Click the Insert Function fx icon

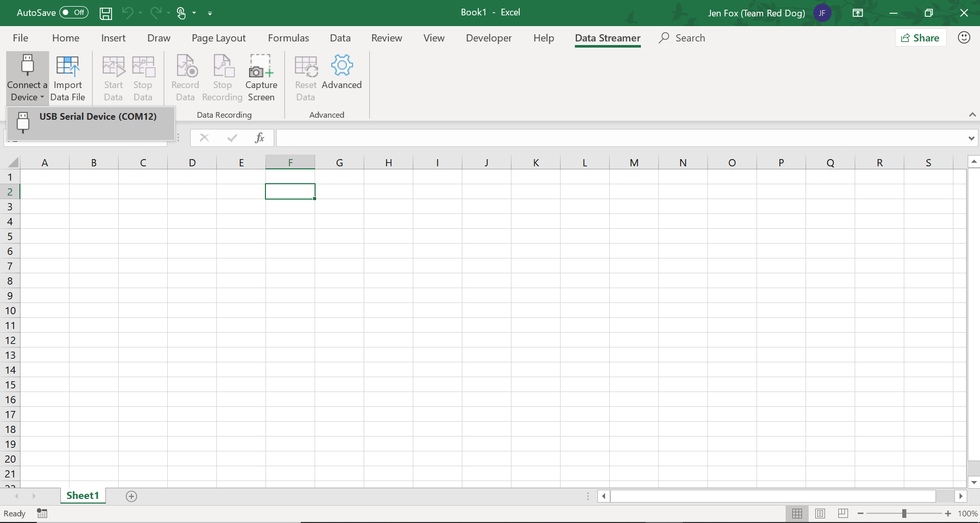pos(260,138)
